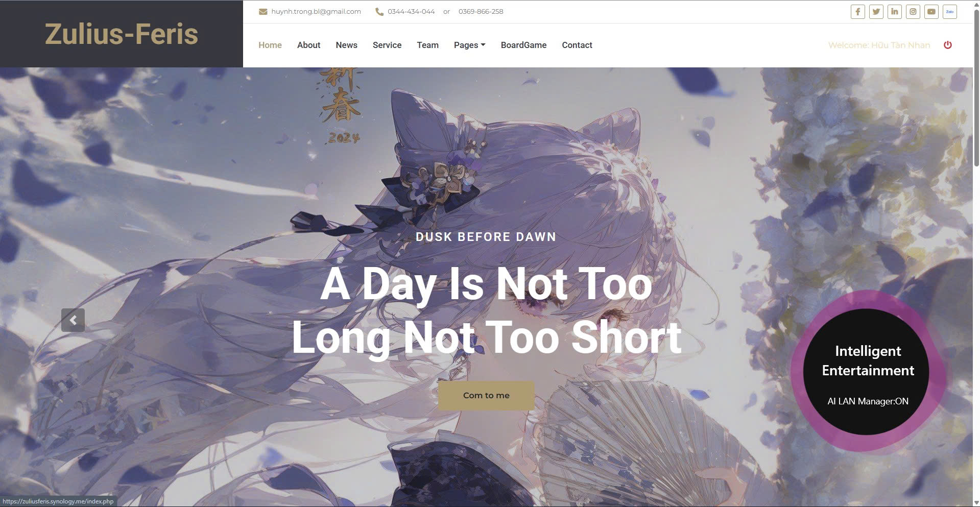The width and height of the screenshot is (980, 507).
Task: Open the BoardGame menu link
Action: (523, 45)
